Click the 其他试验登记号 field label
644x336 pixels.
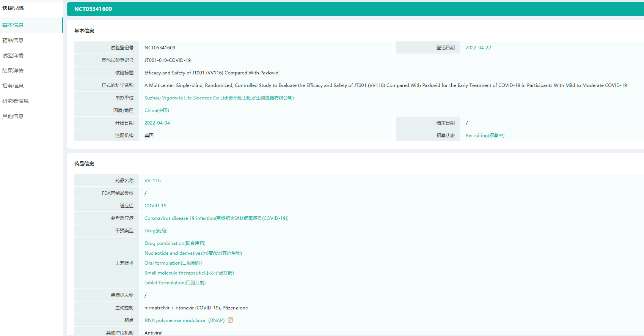click(118, 60)
